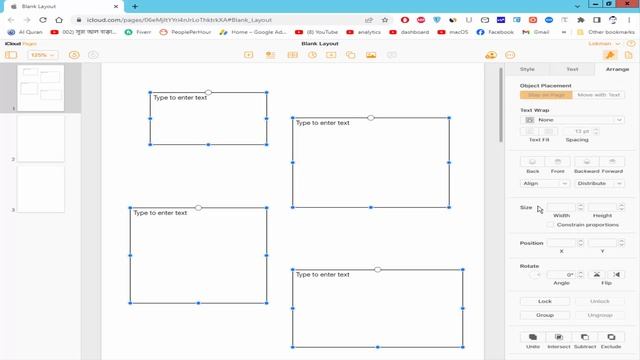This screenshot has width=640, height=360.
Task: Click the Rotate angle dial
Action: pyautogui.click(x=536, y=275)
